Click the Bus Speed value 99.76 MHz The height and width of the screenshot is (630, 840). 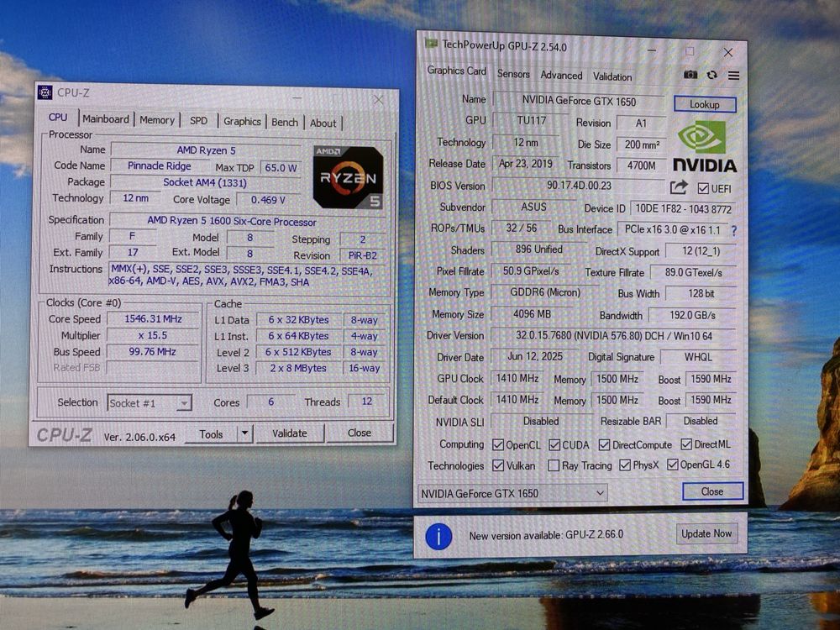153,351
